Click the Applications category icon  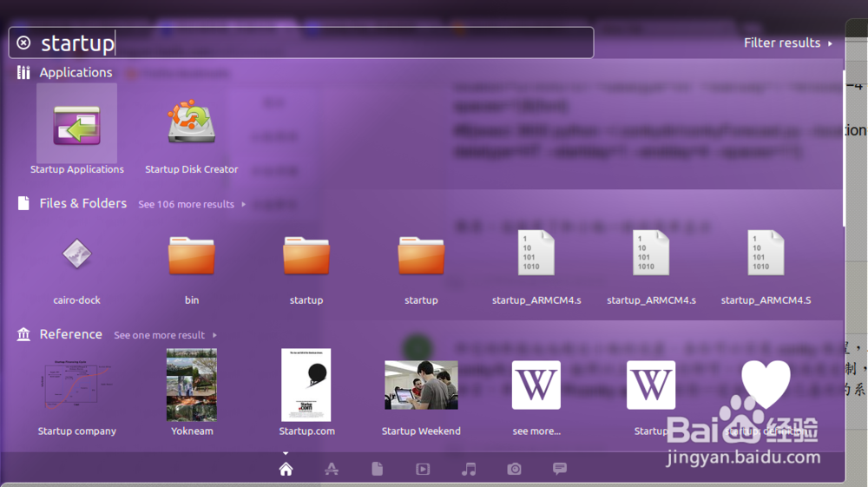[x=23, y=73]
